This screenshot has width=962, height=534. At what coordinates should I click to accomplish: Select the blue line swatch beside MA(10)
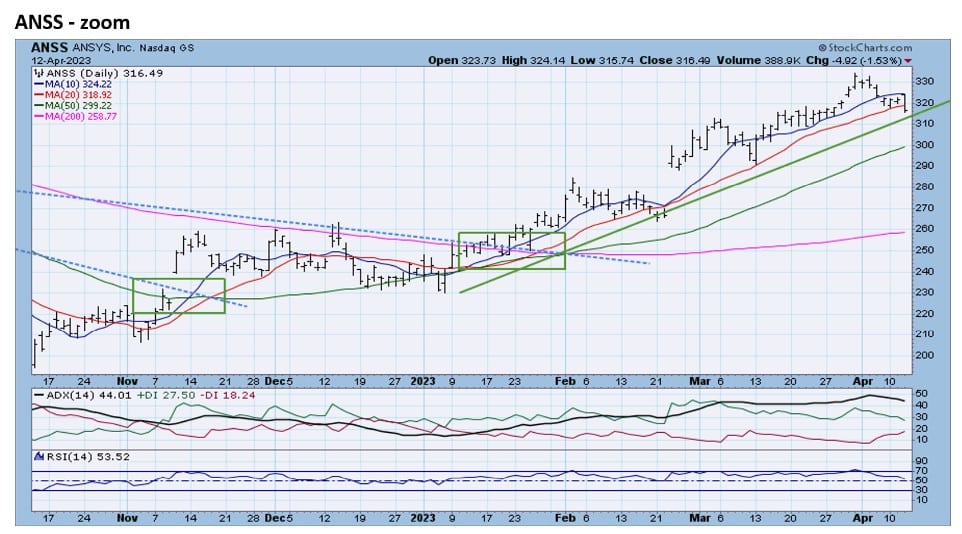pyautogui.click(x=39, y=84)
